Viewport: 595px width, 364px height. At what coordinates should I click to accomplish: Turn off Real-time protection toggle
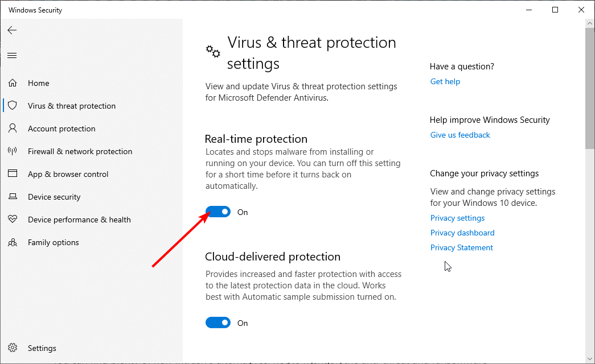(218, 212)
